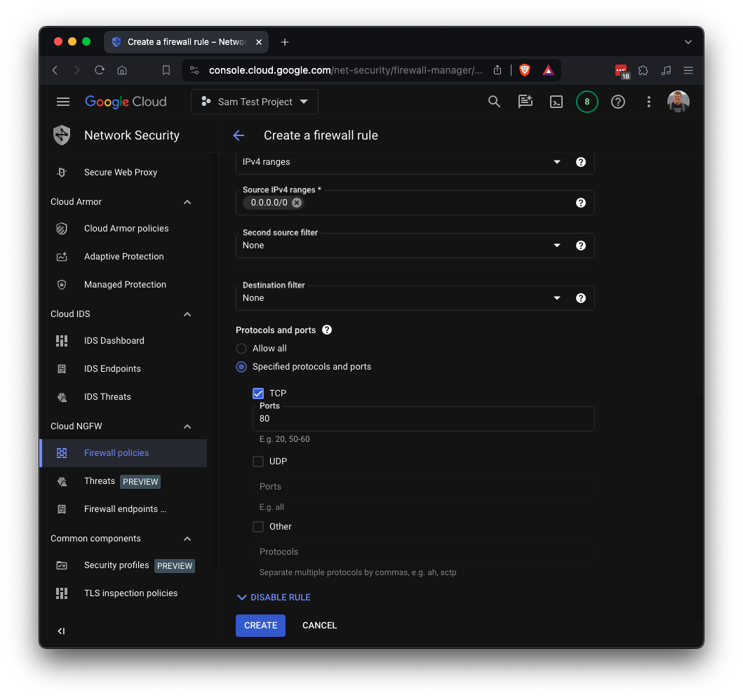Close the Create a firewall rule tab

(x=259, y=42)
